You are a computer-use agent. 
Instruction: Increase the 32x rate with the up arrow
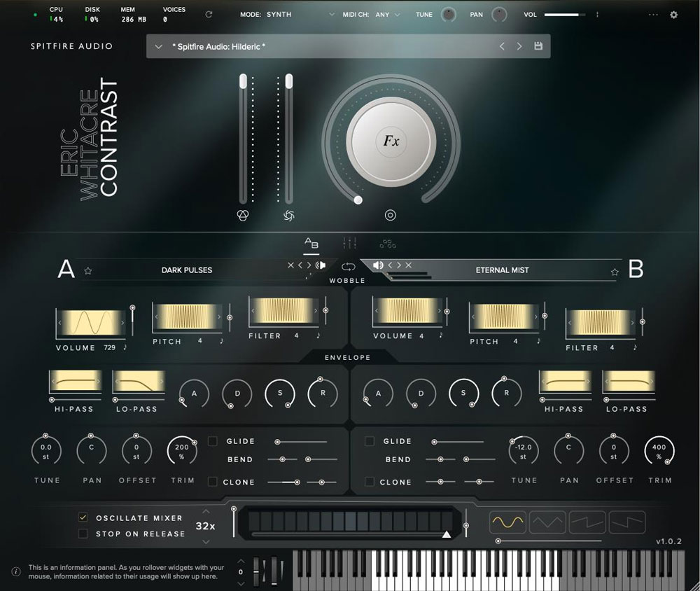pos(206,511)
